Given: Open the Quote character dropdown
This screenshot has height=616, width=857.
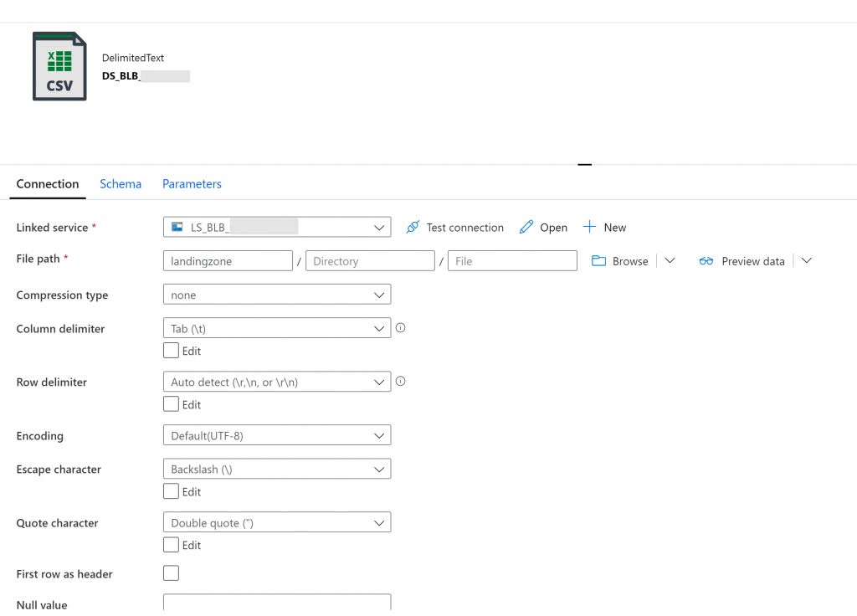Looking at the screenshot, I should (277, 522).
